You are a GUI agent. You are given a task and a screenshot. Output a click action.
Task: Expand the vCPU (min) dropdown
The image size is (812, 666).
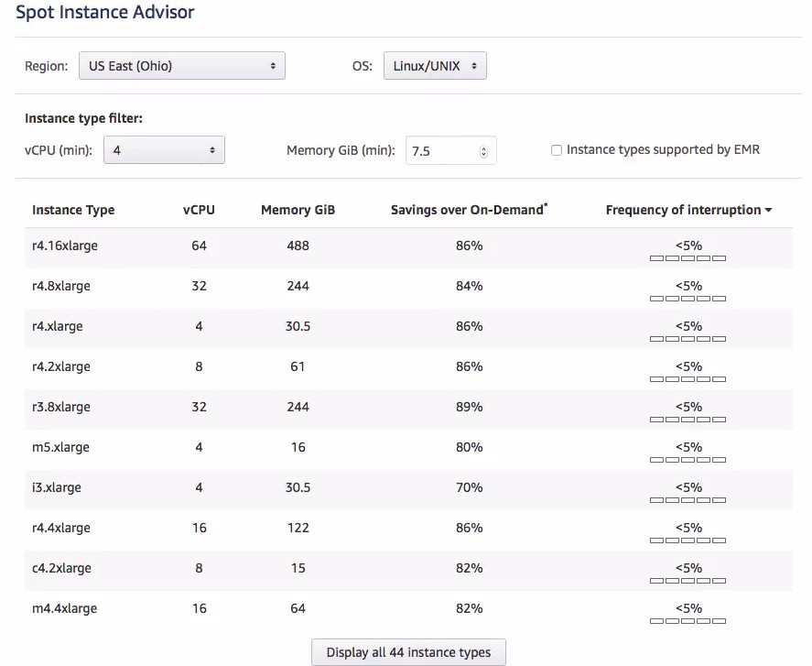point(165,150)
